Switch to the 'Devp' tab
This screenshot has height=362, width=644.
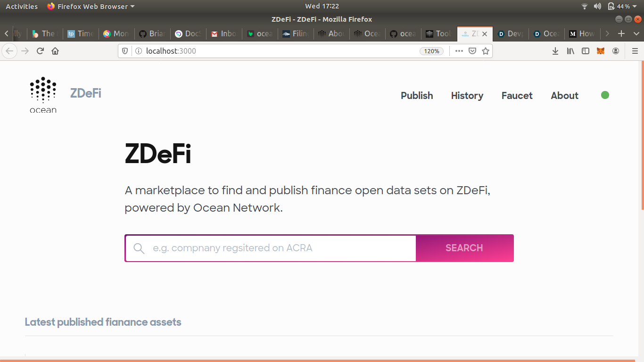(511, 33)
